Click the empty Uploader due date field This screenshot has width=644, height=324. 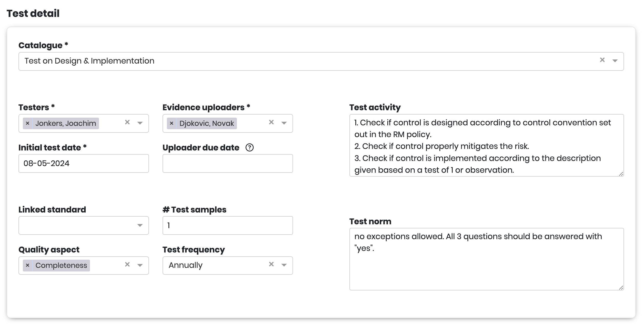(x=227, y=163)
